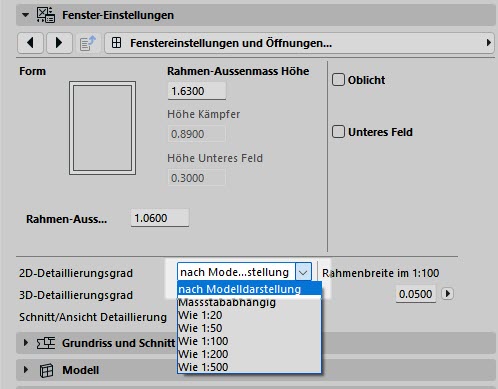This screenshot has width=498, height=389.
Task: Click the Schnitt/Ansicht Detaillierung label
Action: pos(93,317)
